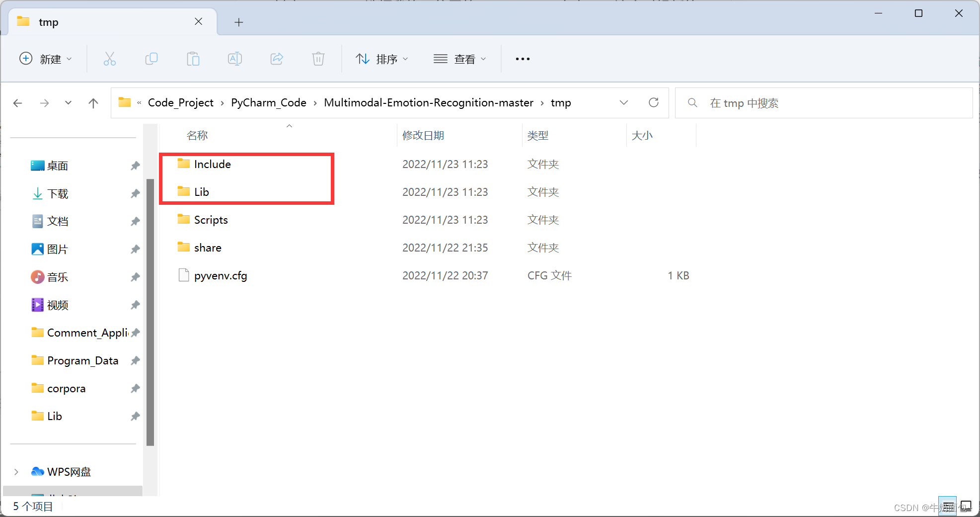Click the pin icon beside Desktop (桌面)
Screen dimensions: 980x517
click(x=135, y=166)
